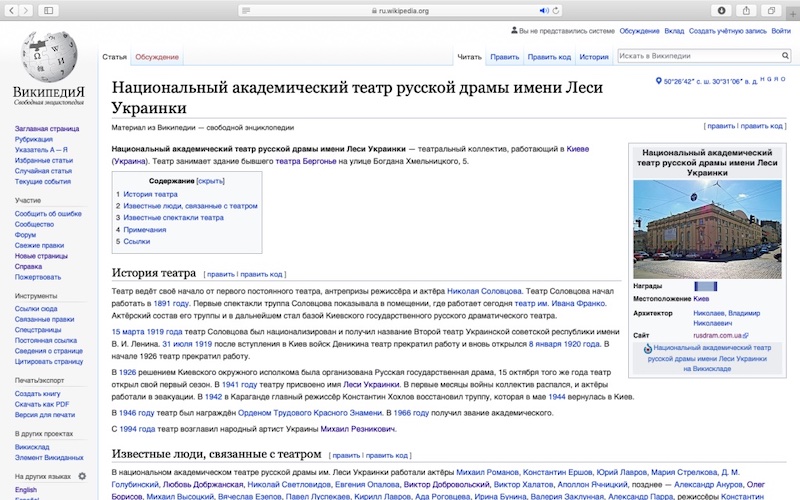
Task: Open the Править код tab
Action: pos(549,57)
